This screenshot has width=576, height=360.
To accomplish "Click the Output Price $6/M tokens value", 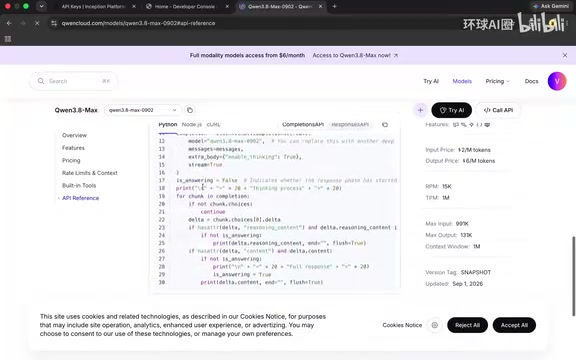I will [x=479, y=161].
